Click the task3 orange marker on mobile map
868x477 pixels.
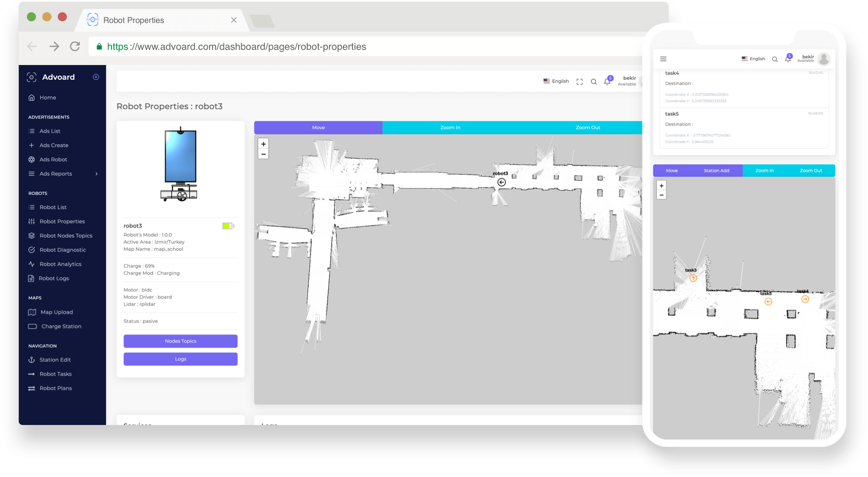[x=693, y=278]
